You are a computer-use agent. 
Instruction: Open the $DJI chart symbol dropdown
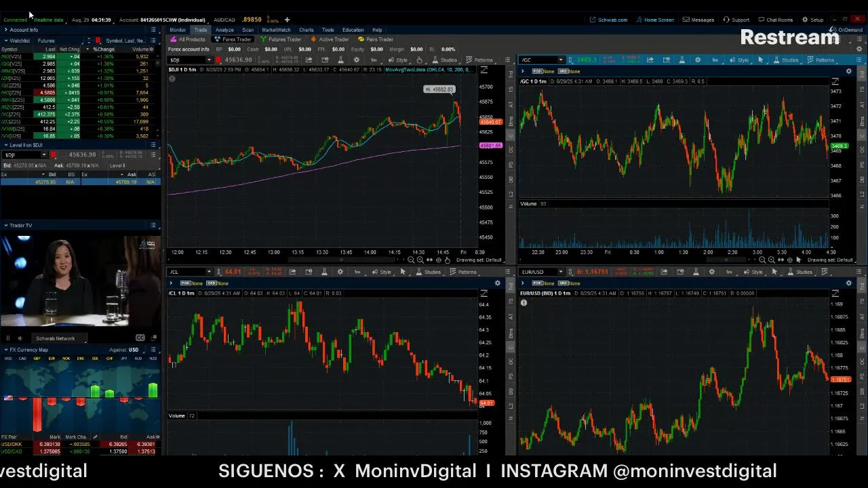209,60
